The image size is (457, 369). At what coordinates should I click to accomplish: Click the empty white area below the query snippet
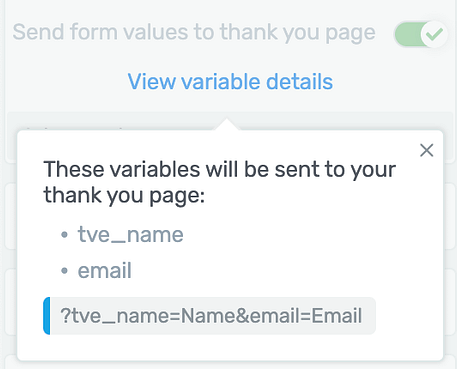click(x=230, y=347)
